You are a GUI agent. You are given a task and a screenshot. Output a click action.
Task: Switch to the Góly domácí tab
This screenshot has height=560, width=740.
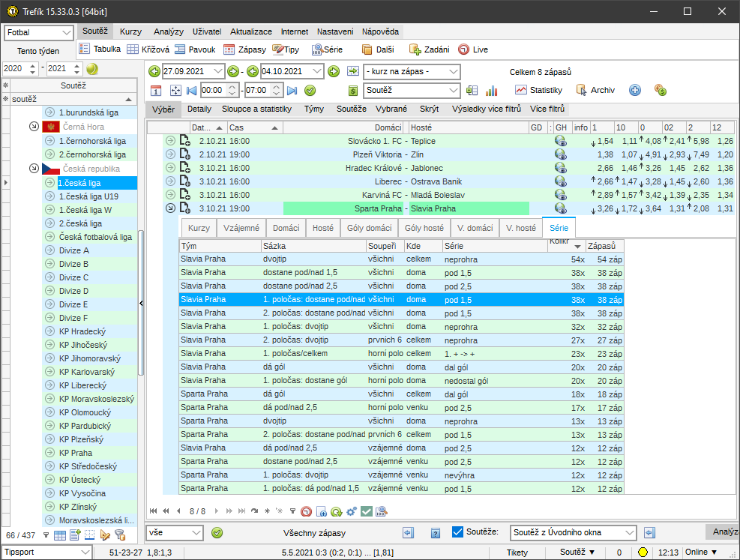370,228
